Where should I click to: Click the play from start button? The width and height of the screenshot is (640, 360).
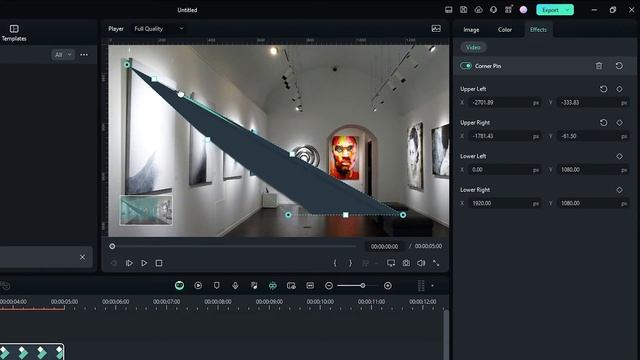[x=129, y=263]
